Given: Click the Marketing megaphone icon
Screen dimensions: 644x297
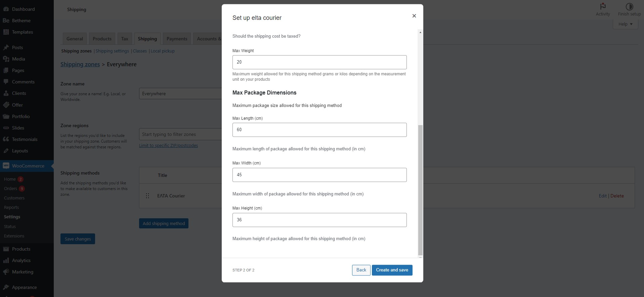Looking at the screenshot, I should 6,272.
